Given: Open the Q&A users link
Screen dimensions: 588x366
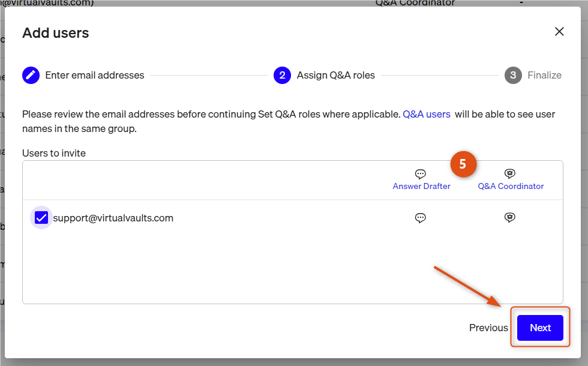Looking at the screenshot, I should point(427,114).
